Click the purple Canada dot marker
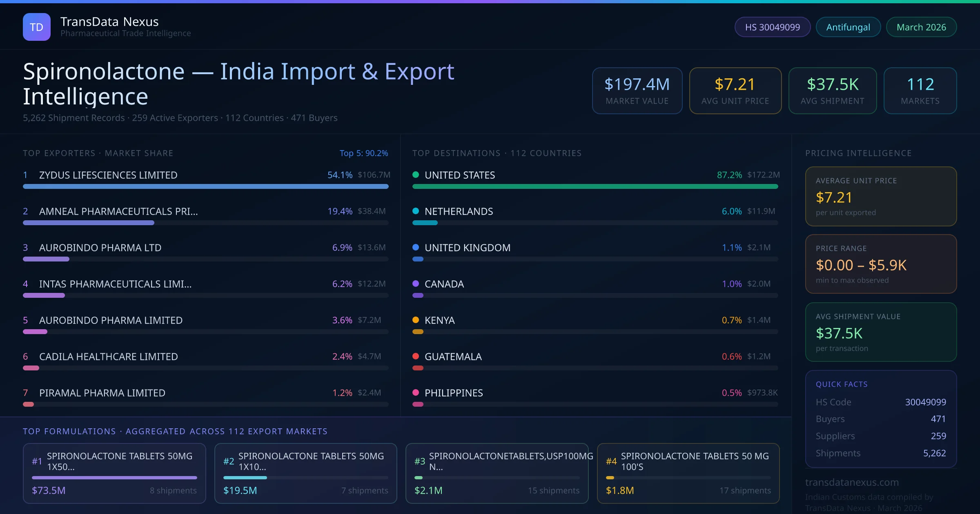The image size is (980, 514). (416, 284)
